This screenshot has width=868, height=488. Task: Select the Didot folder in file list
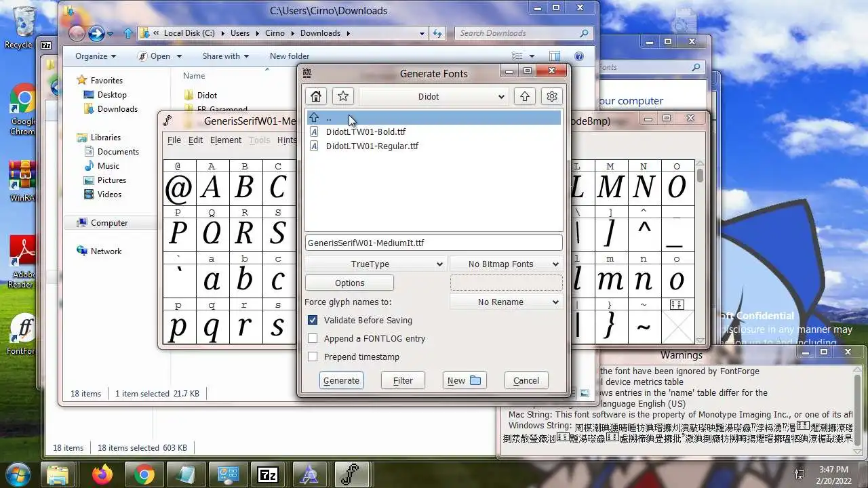[207, 96]
